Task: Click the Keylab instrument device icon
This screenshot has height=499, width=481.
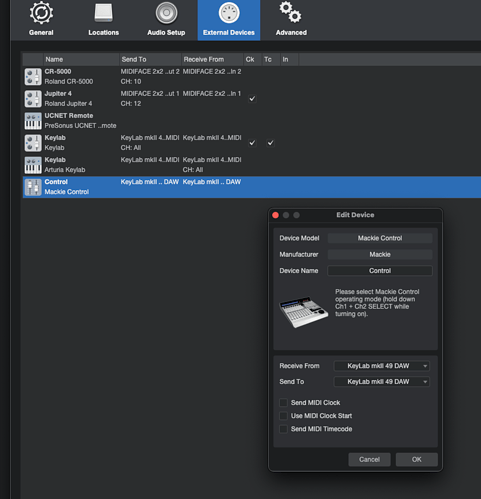Action: [x=33, y=143]
